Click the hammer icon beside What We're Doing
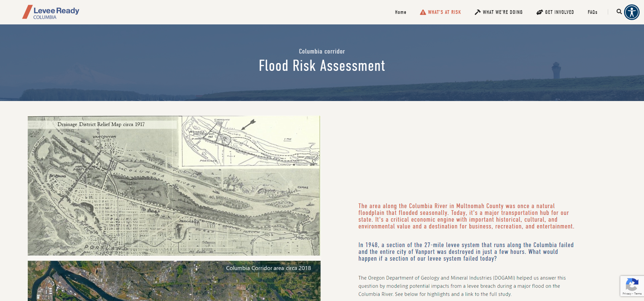Screen dimensions: 644x301 [x=478, y=12]
